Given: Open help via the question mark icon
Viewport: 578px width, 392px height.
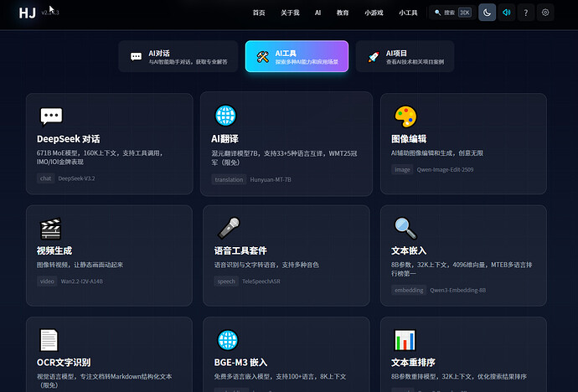Looking at the screenshot, I should (x=526, y=13).
